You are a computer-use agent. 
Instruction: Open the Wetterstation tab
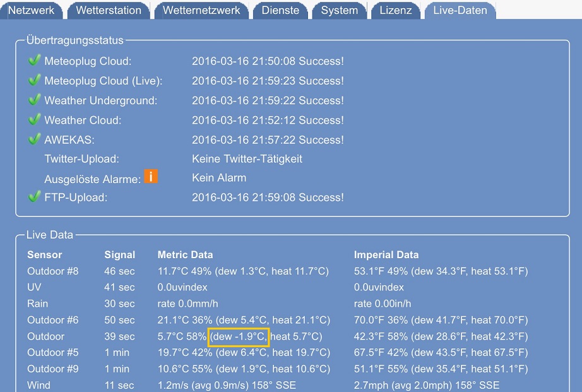(108, 10)
